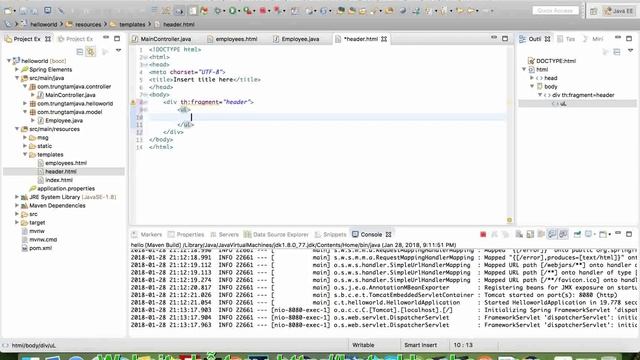
Task: Click the Debug bug icon in toolbar
Action: pos(218,11)
